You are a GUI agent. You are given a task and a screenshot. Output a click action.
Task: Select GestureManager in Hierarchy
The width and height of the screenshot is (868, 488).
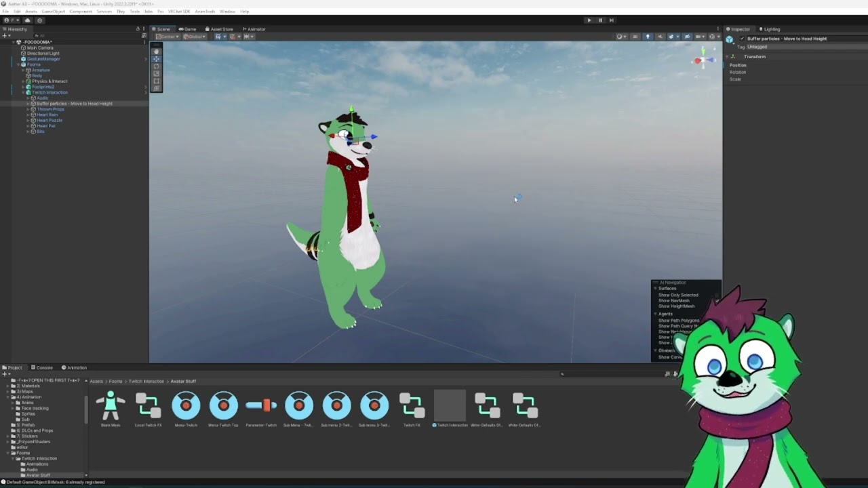pyautogui.click(x=43, y=59)
